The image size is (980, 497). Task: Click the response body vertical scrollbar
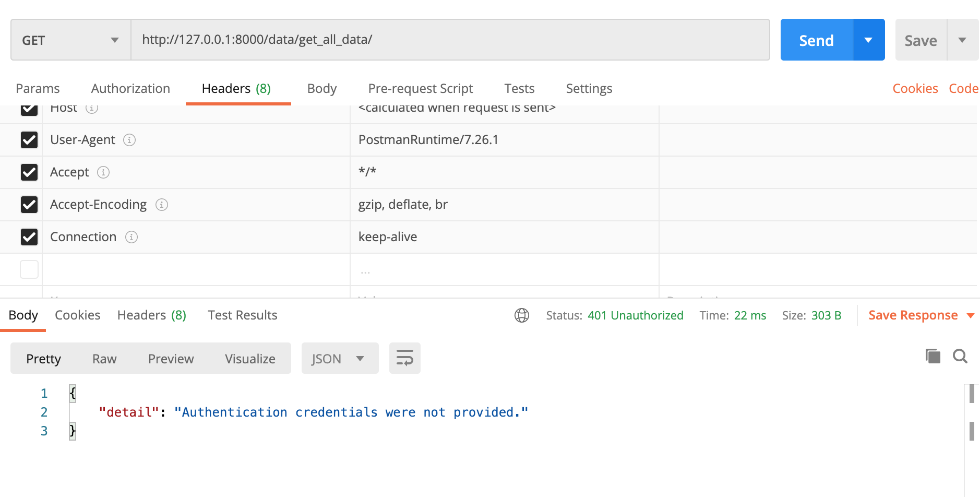(971, 412)
